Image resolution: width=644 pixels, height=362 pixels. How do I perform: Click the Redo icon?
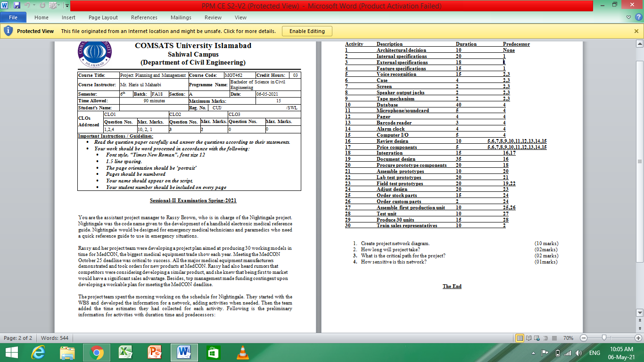pyautogui.click(x=43, y=5)
